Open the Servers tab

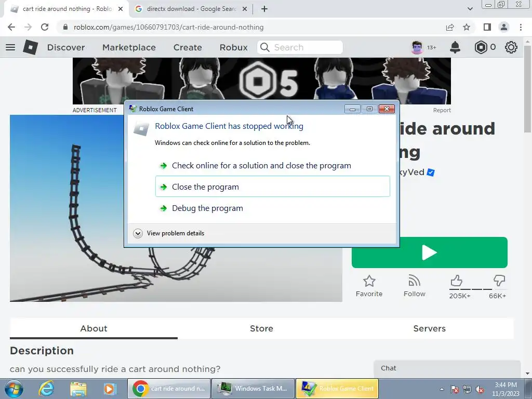(429, 328)
